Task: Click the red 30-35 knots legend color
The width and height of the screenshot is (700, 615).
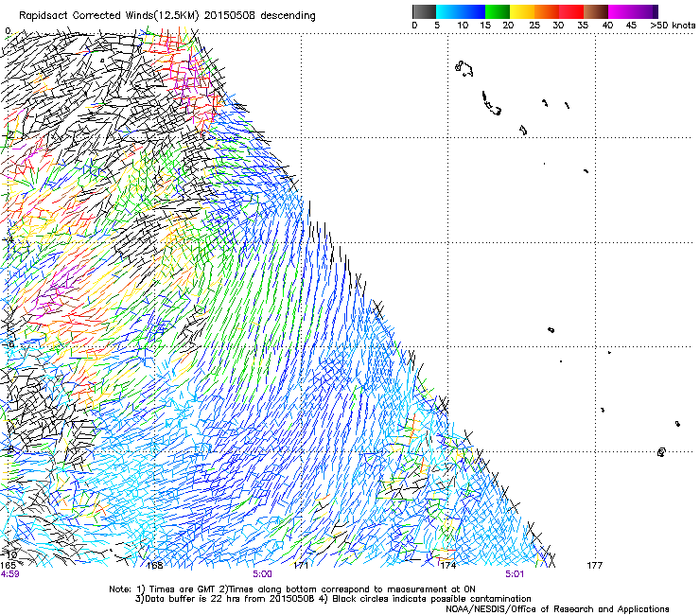Action: (571, 11)
